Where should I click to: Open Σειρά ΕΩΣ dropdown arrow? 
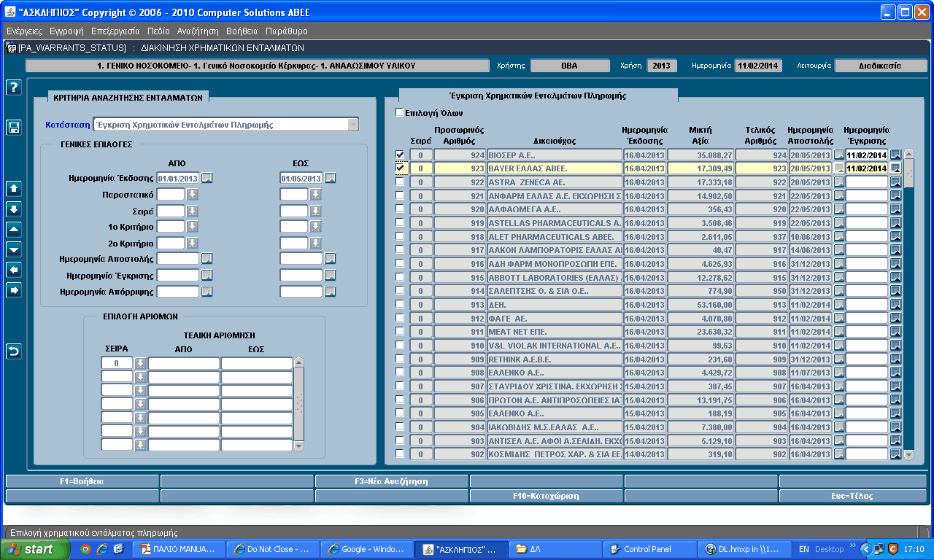315,210
